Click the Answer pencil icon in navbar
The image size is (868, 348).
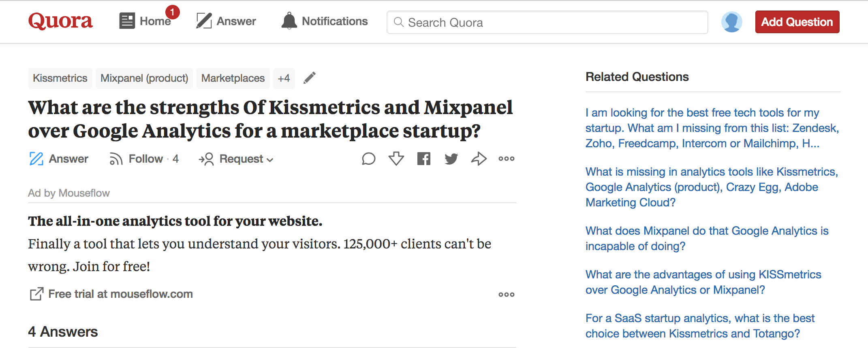204,21
